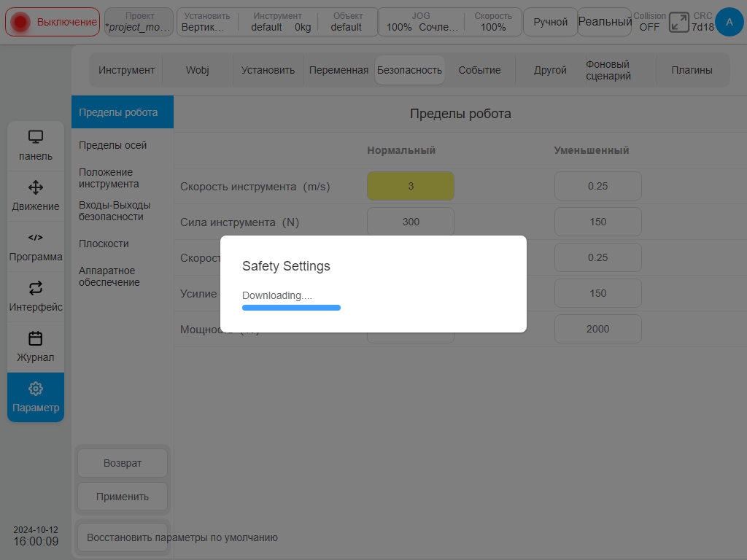Viewport: 747px width, 560px height.
Task: Click the Downloading progress bar
Action: 291,308
